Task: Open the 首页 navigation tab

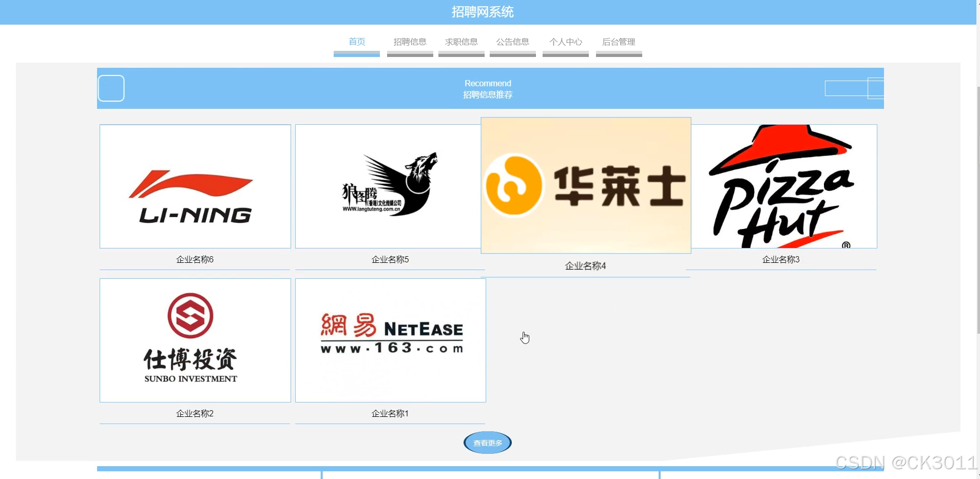Action: click(357, 42)
